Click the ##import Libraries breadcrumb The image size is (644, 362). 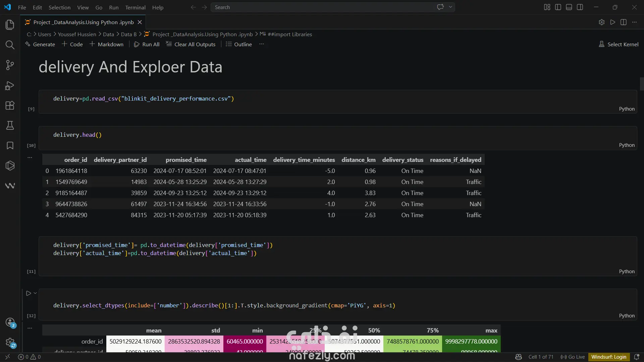(286, 34)
